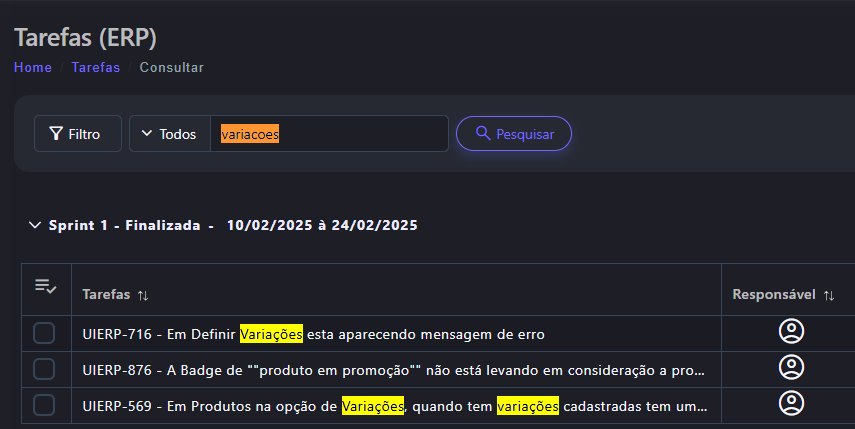Image resolution: width=855 pixels, height=429 pixels.
Task: Go to the Home breadcrumb
Action: (33, 67)
